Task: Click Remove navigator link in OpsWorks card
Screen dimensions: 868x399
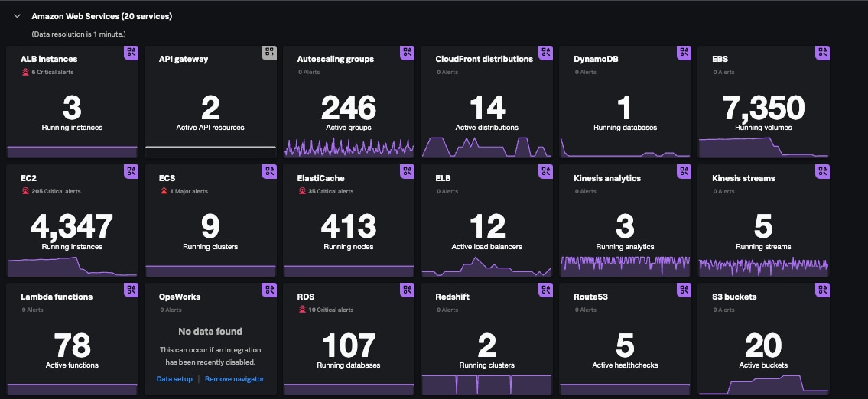Action: coord(234,379)
